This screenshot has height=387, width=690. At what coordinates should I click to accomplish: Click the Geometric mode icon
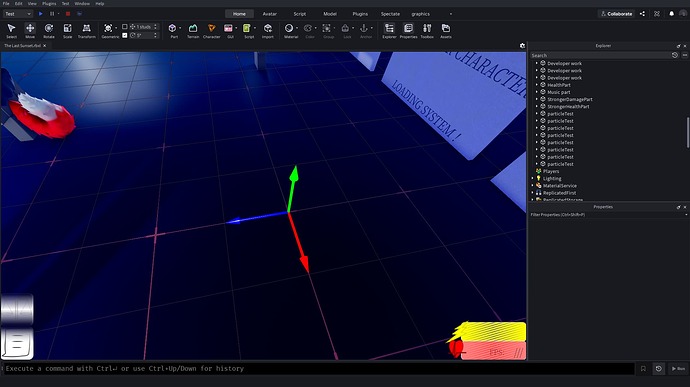pyautogui.click(x=108, y=28)
